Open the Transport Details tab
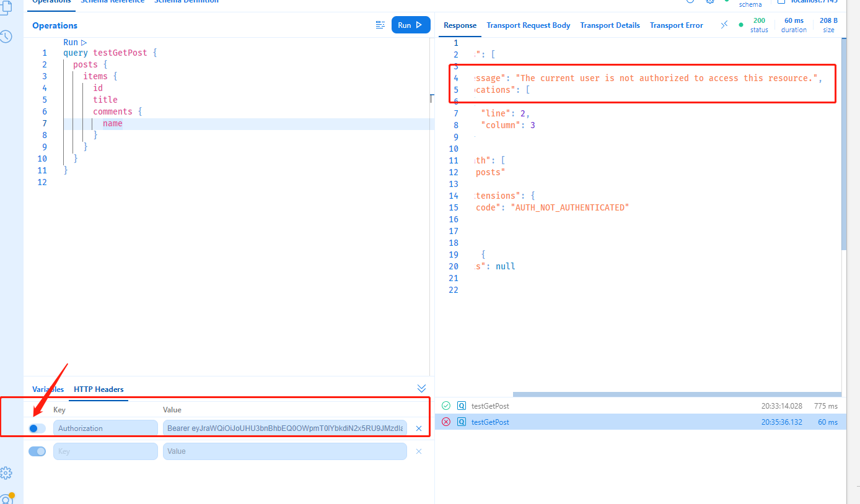Image resolution: width=860 pixels, height=504 pixels. (x=610, y=25)
